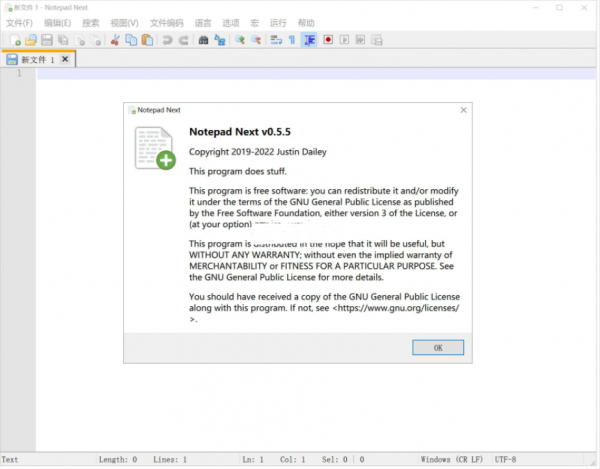Open the 文件(F) menu

[19, 23]
